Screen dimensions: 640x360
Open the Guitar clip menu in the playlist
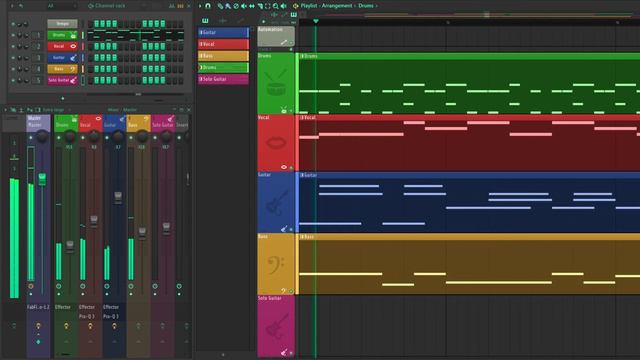tap(302, 175)
